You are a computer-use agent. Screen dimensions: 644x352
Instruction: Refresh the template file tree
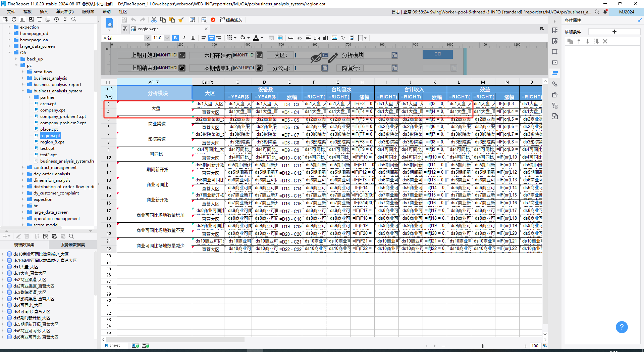coord(14,19)
